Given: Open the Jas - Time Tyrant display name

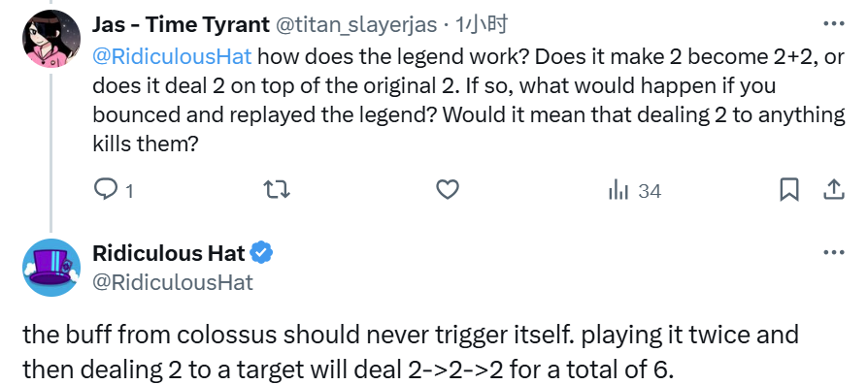Looking at the screenshot, I should coord(181,24).
